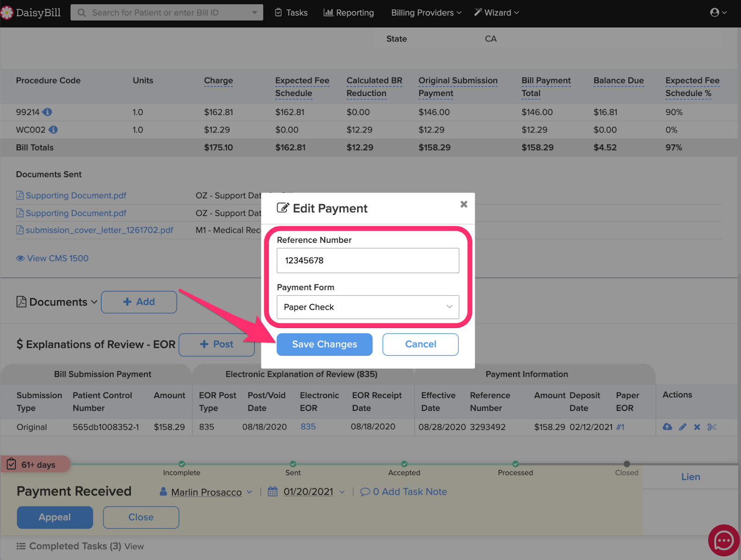Click the delete X icon in Actions
The width and height of the screenshot is (741, 560).
697,427
